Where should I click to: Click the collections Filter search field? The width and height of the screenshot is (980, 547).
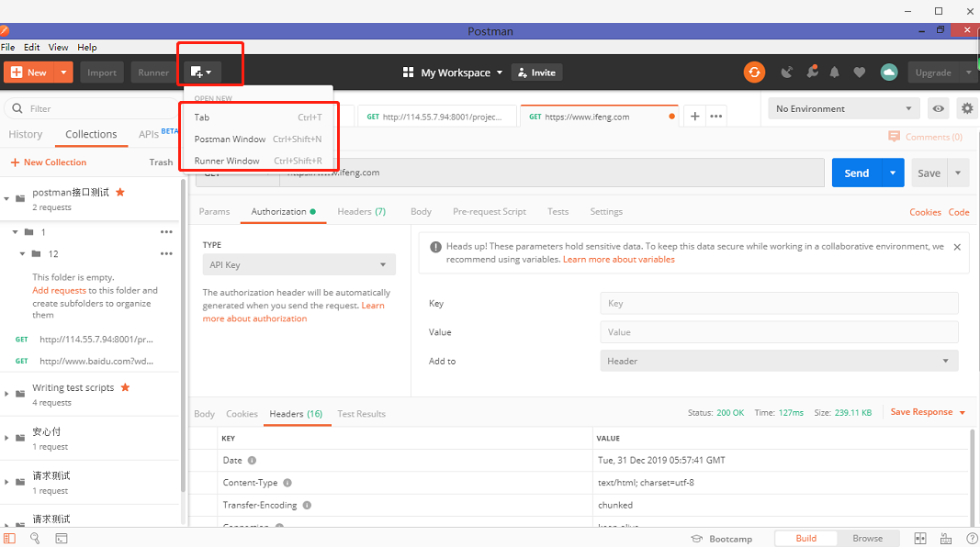[92, 108]
